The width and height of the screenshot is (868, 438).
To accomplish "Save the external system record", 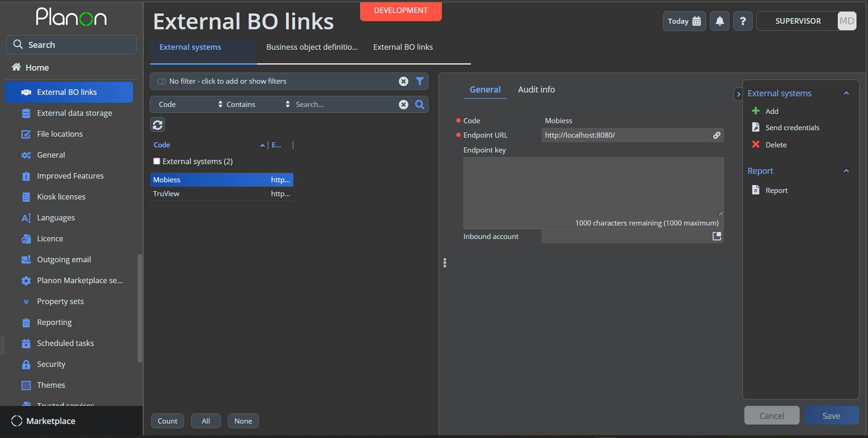I will click(x=831, y=416).
